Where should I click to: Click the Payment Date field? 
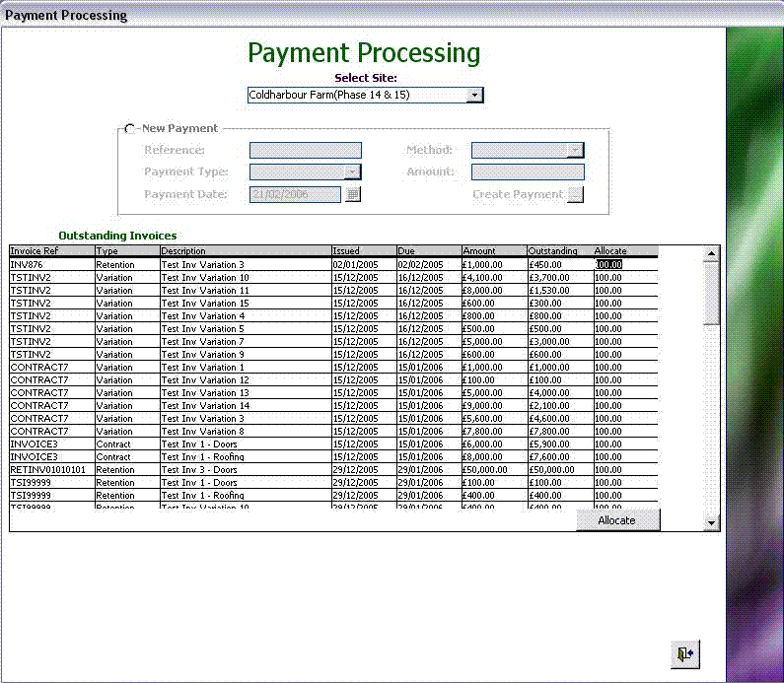295,194
